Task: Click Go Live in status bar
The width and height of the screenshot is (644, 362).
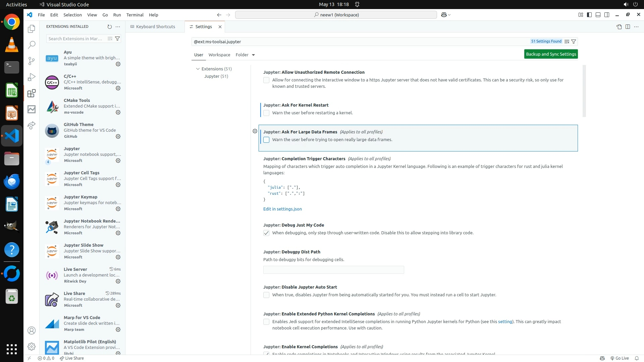Action: [619, 358]
